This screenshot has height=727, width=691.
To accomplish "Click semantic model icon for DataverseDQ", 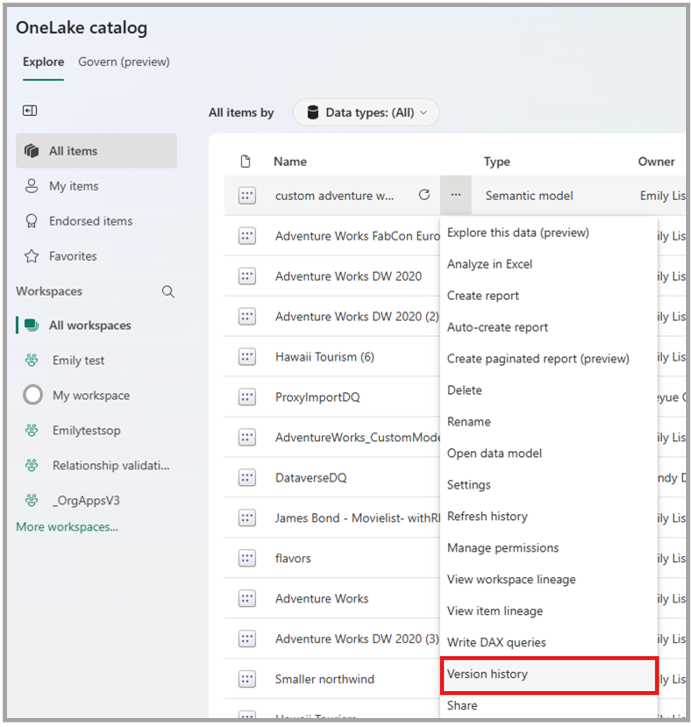I will (x=247, y=478).
